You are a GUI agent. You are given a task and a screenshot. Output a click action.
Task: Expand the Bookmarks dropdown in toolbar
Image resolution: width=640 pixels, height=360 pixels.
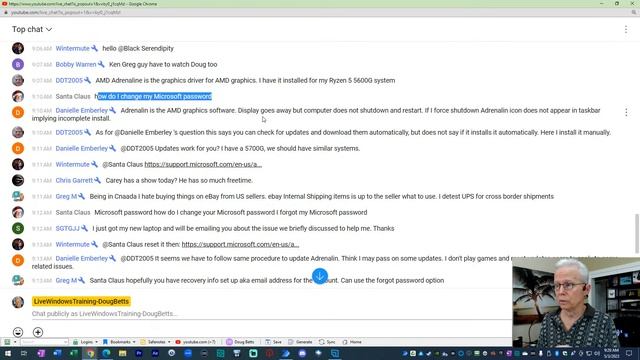coord(119,342)
